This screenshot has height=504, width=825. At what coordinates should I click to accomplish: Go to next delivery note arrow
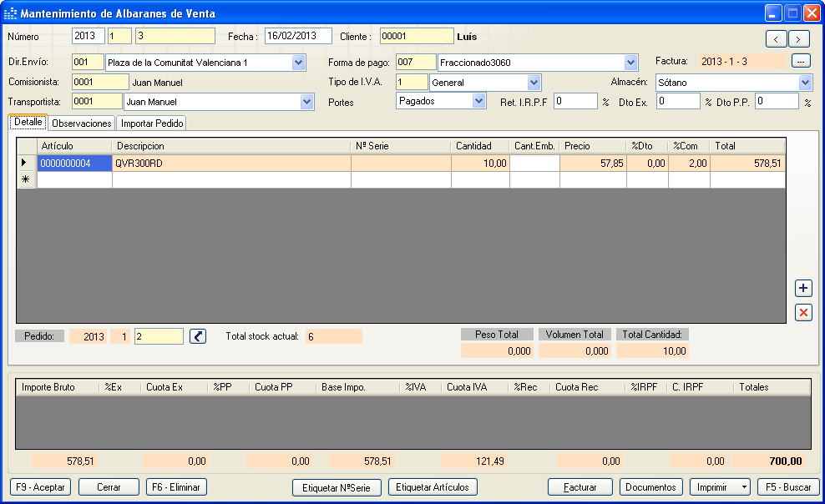tap(798, 39)
